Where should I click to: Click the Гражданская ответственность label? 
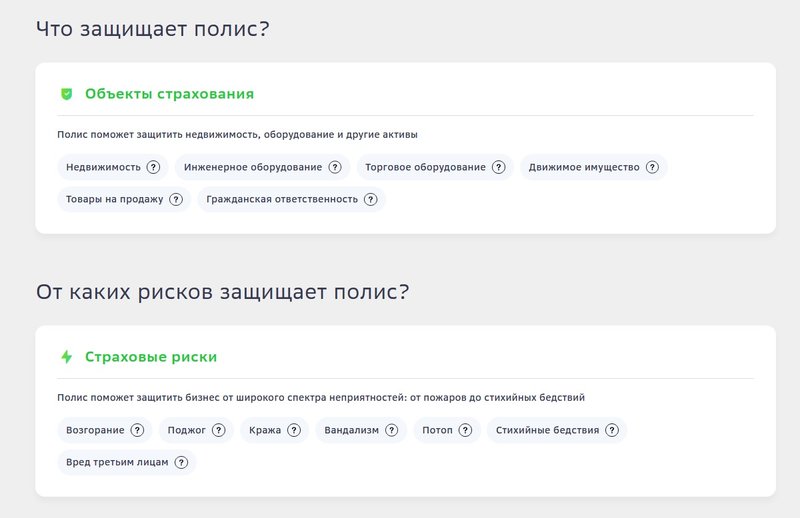[282, 199]
